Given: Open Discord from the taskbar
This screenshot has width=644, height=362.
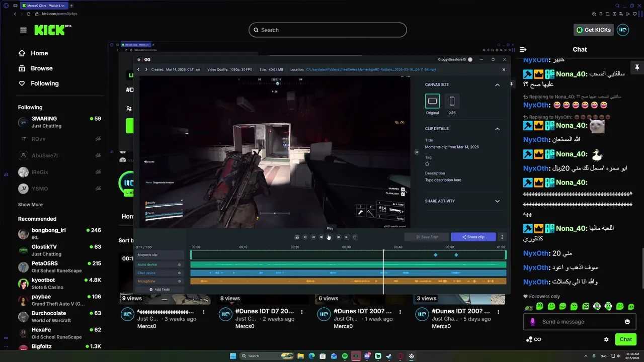Looking at the screenshot, I should tap(367, 356).
